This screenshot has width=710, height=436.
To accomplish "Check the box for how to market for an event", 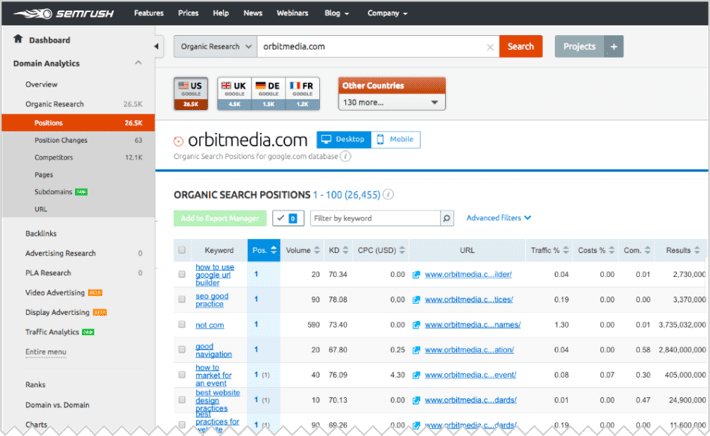I will (182, 374).
